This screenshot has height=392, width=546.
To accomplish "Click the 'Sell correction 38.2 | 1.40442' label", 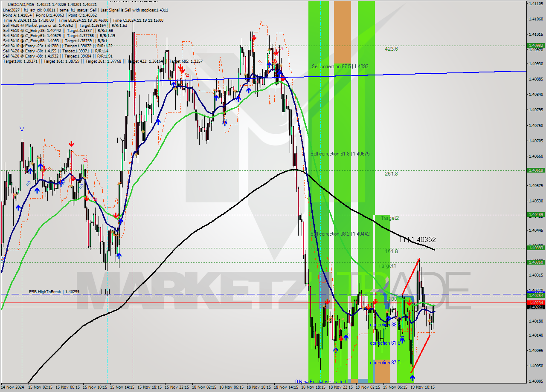I will tap(340, 234).
